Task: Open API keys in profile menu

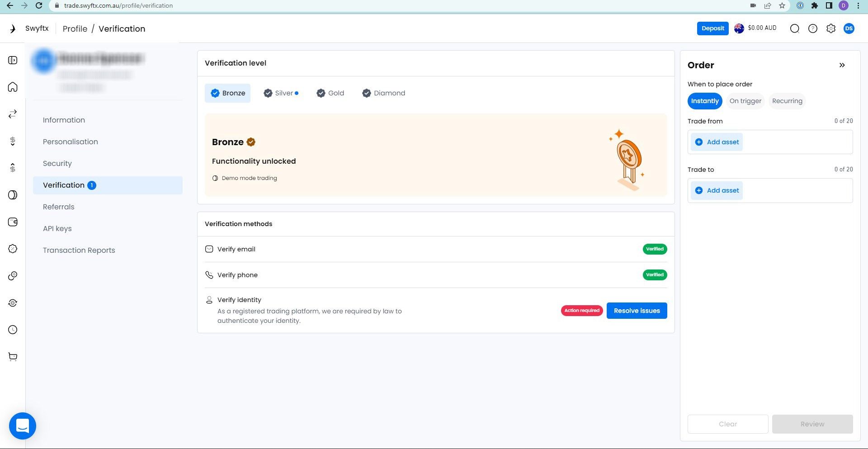Action: tap(108, 229)
